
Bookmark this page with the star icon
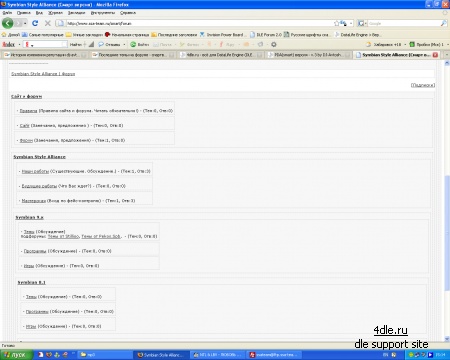coord(337,23)
